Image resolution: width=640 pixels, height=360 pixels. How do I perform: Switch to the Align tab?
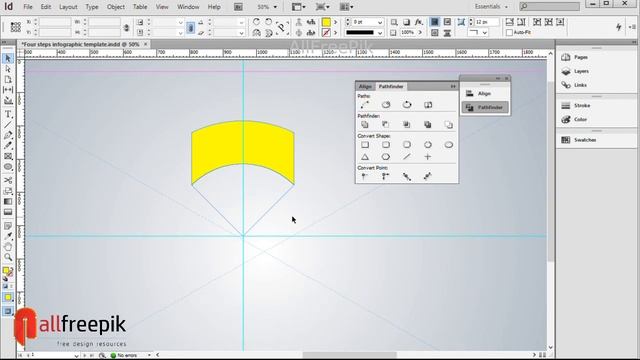pos(365,86)
